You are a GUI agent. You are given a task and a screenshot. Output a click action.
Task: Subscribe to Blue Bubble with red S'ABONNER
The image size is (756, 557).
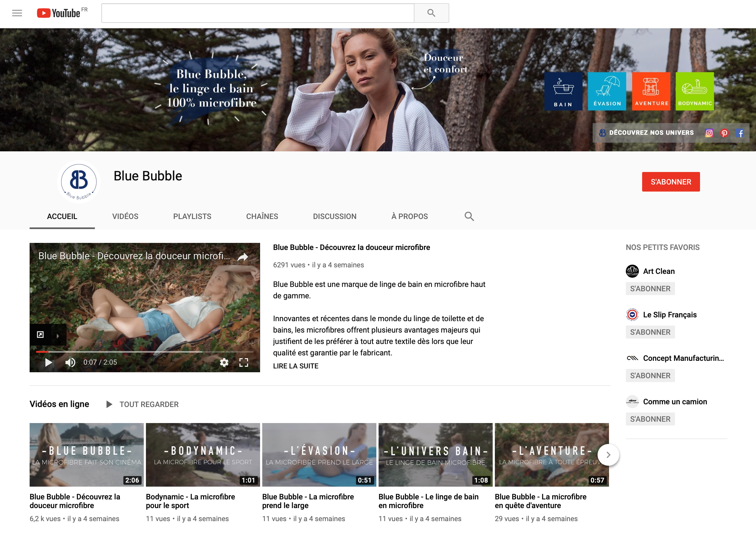pos(671,182)
